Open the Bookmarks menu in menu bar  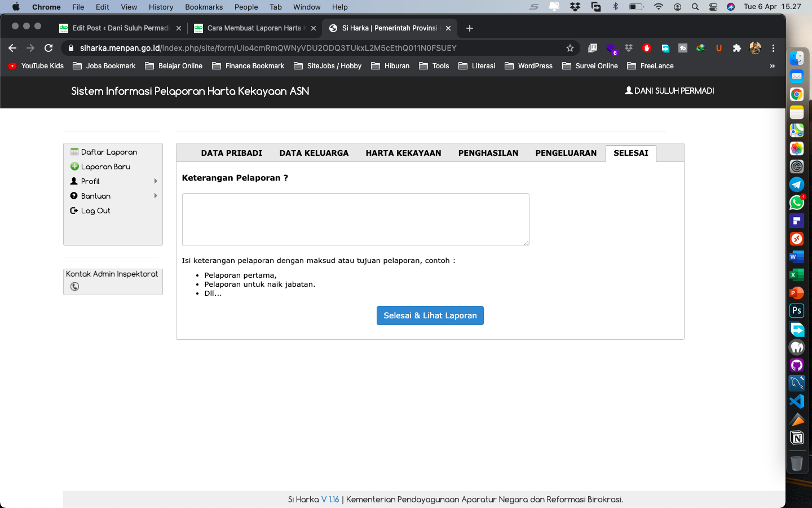204,7
